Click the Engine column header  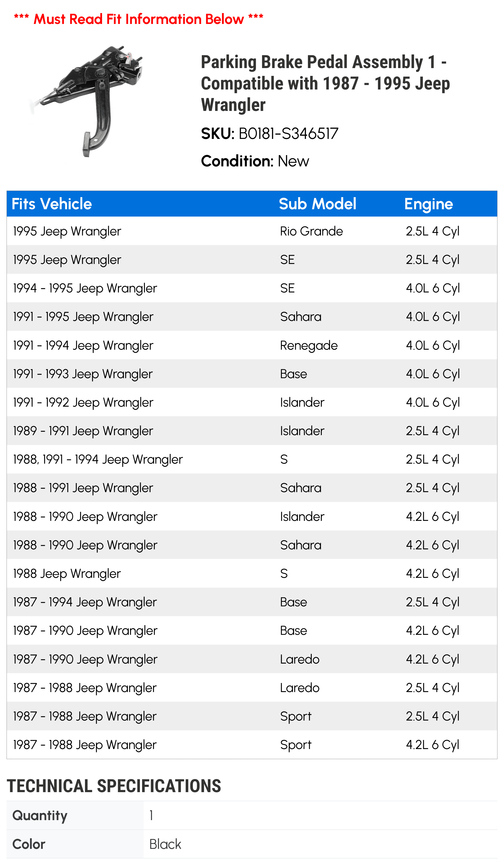click(428, 204)
